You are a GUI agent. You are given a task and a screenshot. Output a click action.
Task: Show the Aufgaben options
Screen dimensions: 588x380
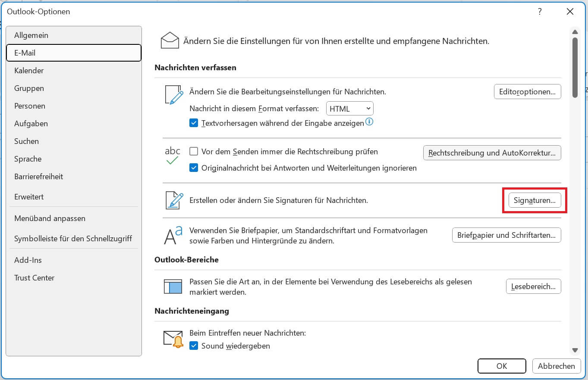(x=74, y=124)
